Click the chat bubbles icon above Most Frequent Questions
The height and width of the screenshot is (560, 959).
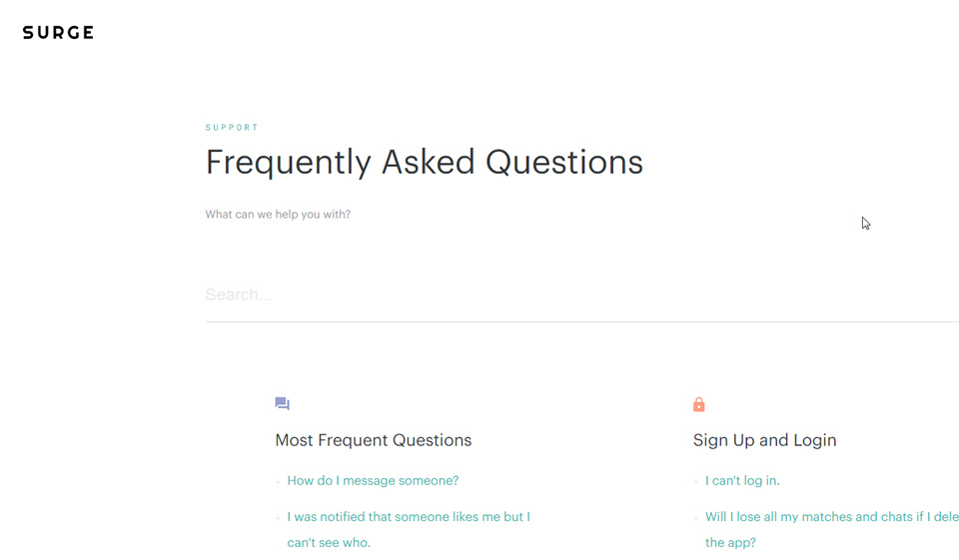282,404
